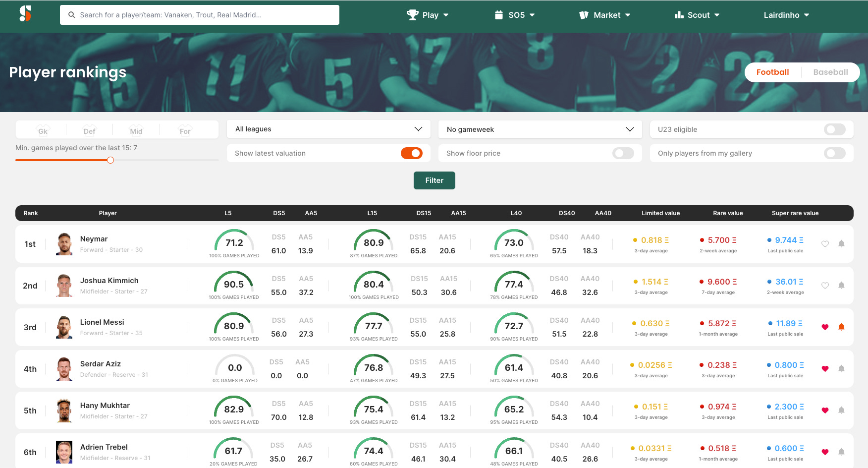
Task: Click Messi's Super rare value 11.89
Action: click(x=785, y=323)
